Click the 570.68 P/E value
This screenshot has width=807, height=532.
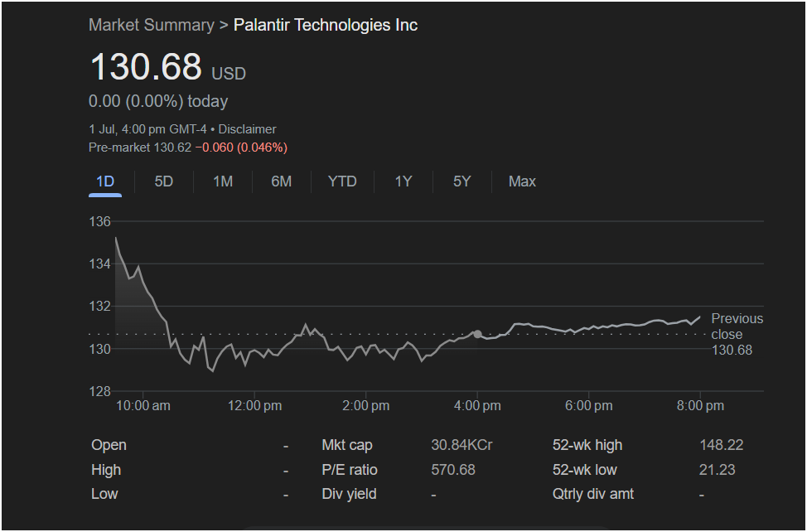point(453,470)
